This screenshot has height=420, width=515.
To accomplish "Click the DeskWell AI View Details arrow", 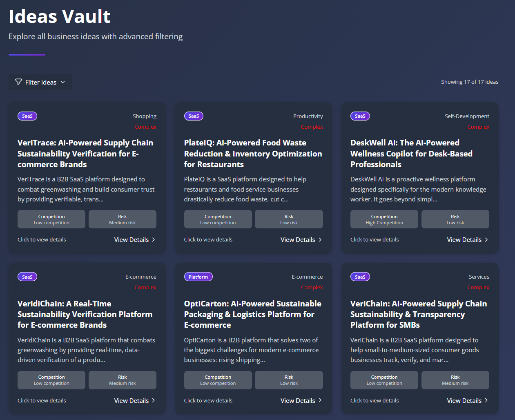I will [486, 240].
